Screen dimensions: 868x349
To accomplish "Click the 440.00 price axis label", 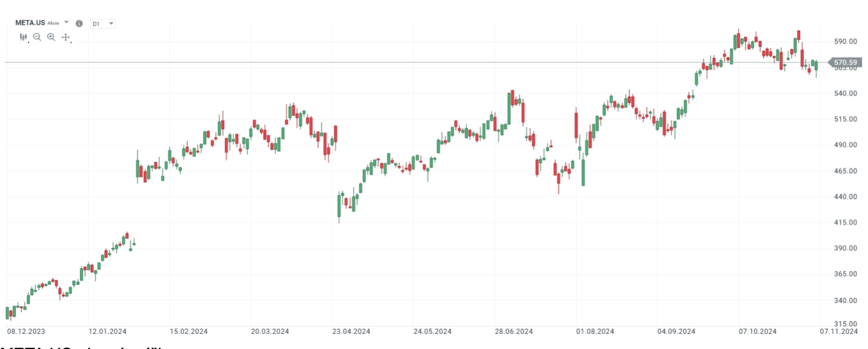I will [x=845, y=197].
